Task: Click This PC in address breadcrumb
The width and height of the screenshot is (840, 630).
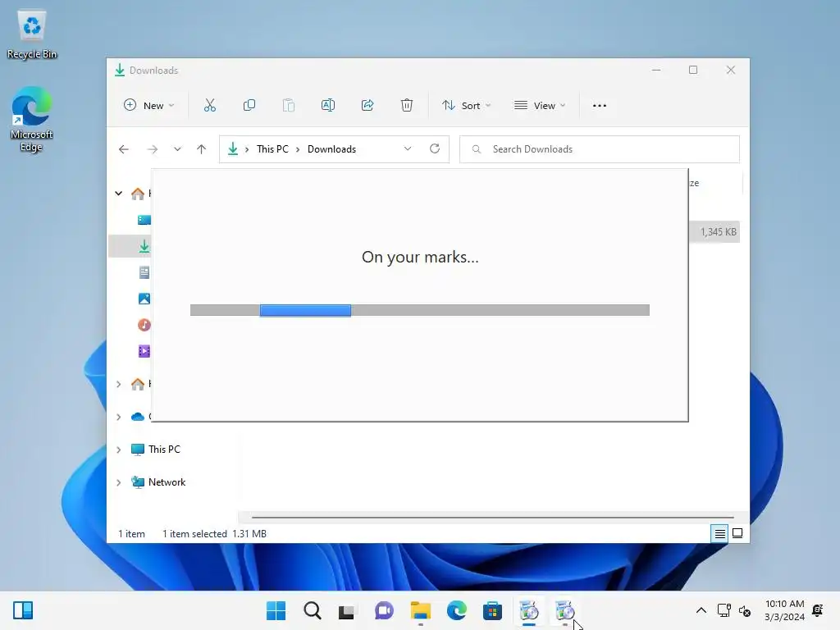Action: coord(272,149)
